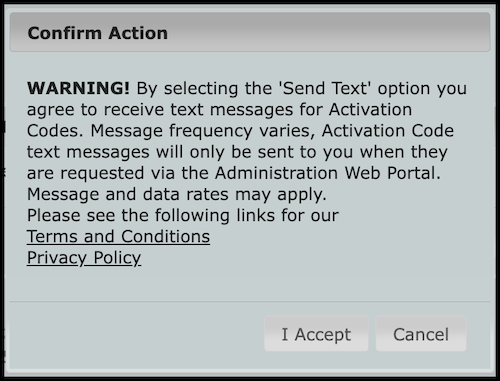Select the Confirm Action heading text
The width and height of the screenshot is (500, 381).
click(x=98, y=33)
